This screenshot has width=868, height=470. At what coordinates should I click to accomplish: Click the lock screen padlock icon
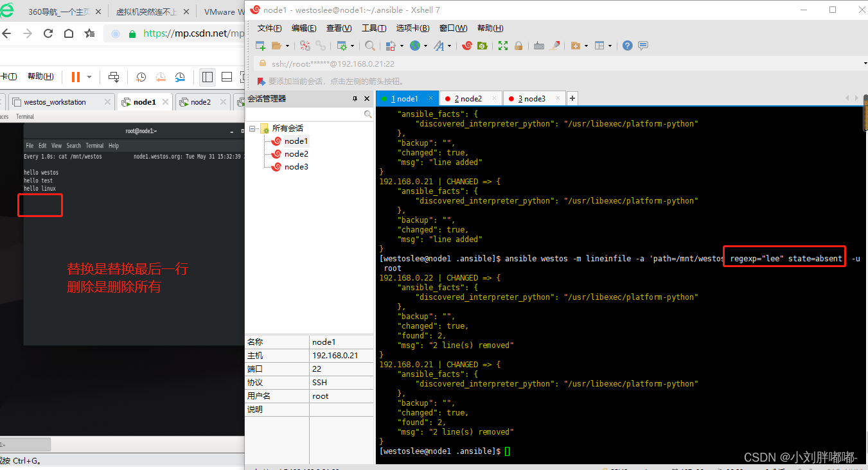click(x=517, y=46)
